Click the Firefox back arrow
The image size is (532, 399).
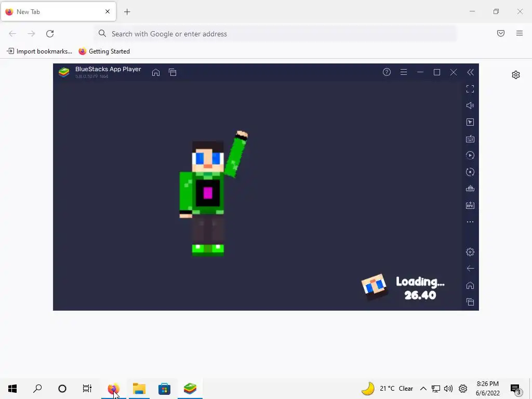pos(12,34)
